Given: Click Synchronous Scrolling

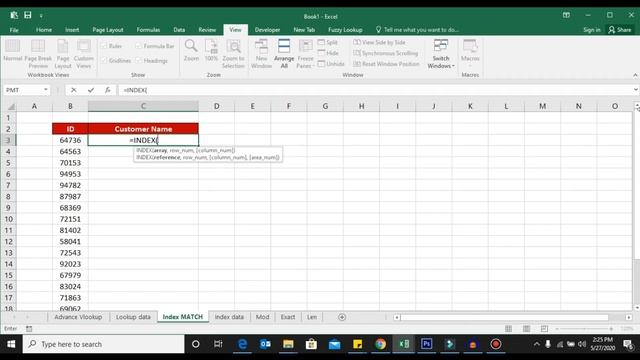Looking at the screenshot, I should (x=386, y=53).
